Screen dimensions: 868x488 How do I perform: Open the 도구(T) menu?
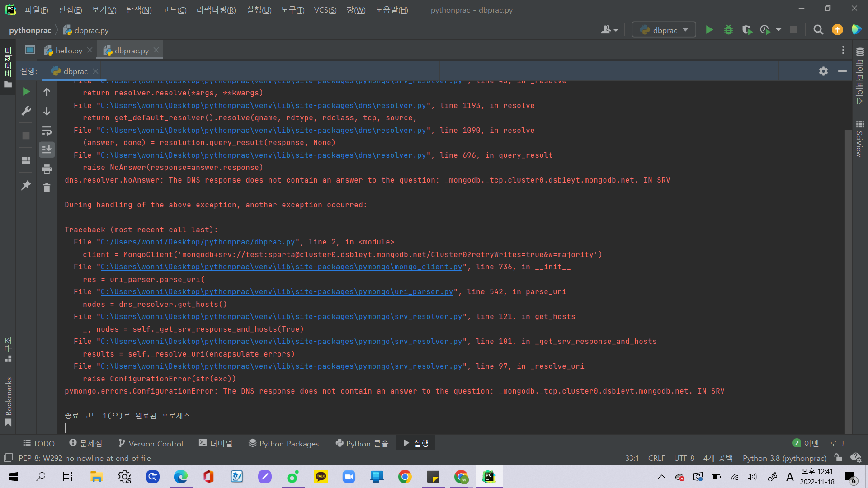click(x=292, y=10)
